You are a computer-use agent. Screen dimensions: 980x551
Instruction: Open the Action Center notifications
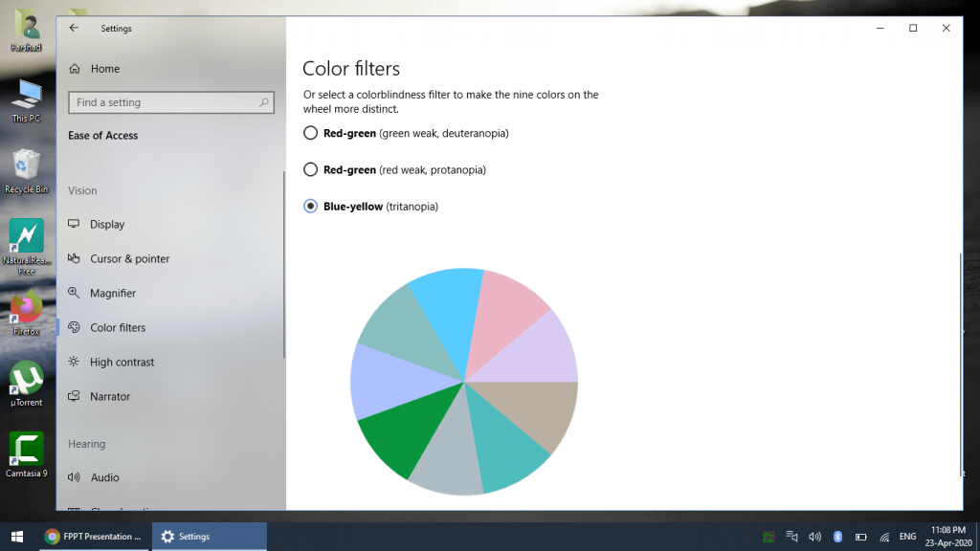(x=972, y=537)
